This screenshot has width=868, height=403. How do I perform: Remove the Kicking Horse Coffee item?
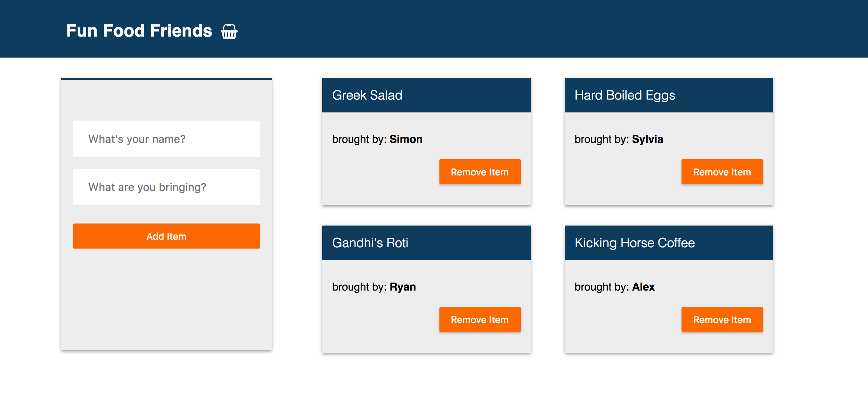pyautogui.click(x=722, y=320)
